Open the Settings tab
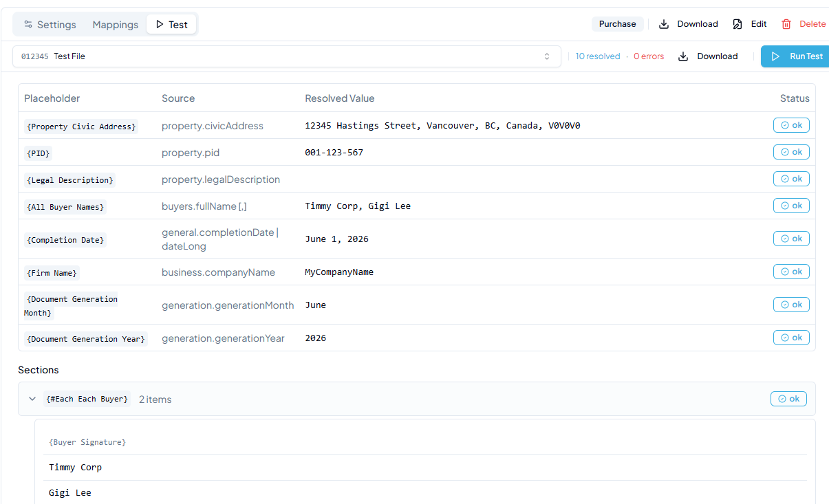 tap(50, 25)
